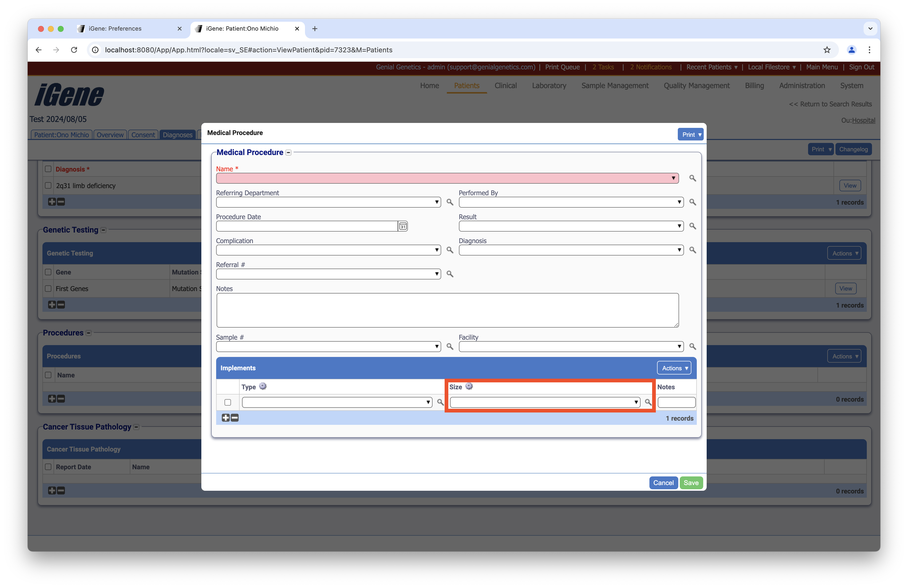Open the Laboratory menu
Image resolution: width=908 pixels, height=588 pixels.
pyautogui.click(x=549, y=85)
